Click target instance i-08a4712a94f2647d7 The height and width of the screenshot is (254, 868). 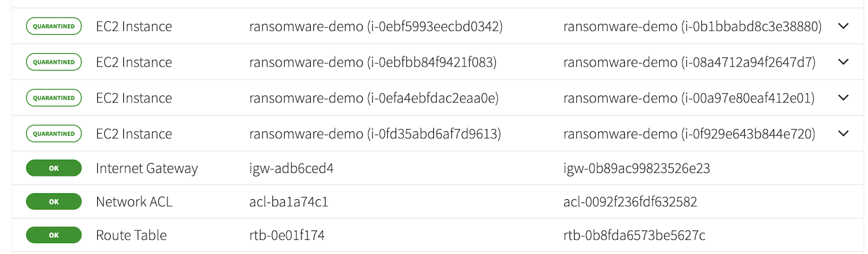(x=689, y=62)
